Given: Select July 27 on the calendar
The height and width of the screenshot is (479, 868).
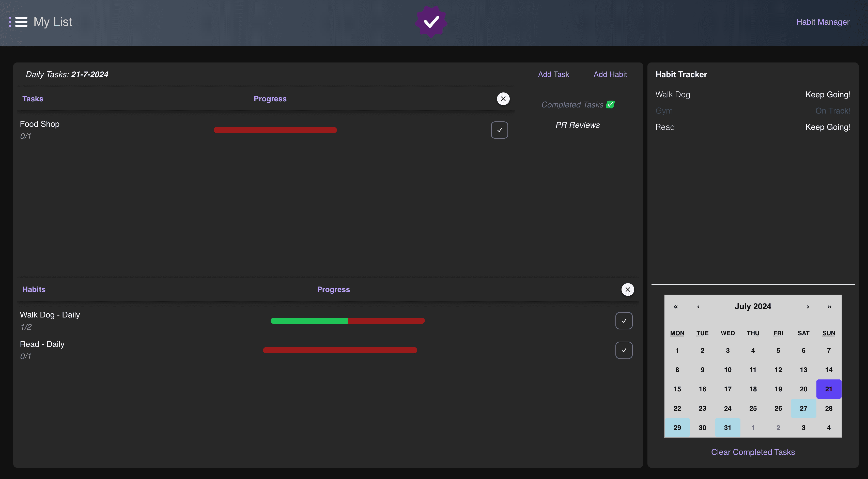Looking at the screenshot, I should tap(803, 408).
